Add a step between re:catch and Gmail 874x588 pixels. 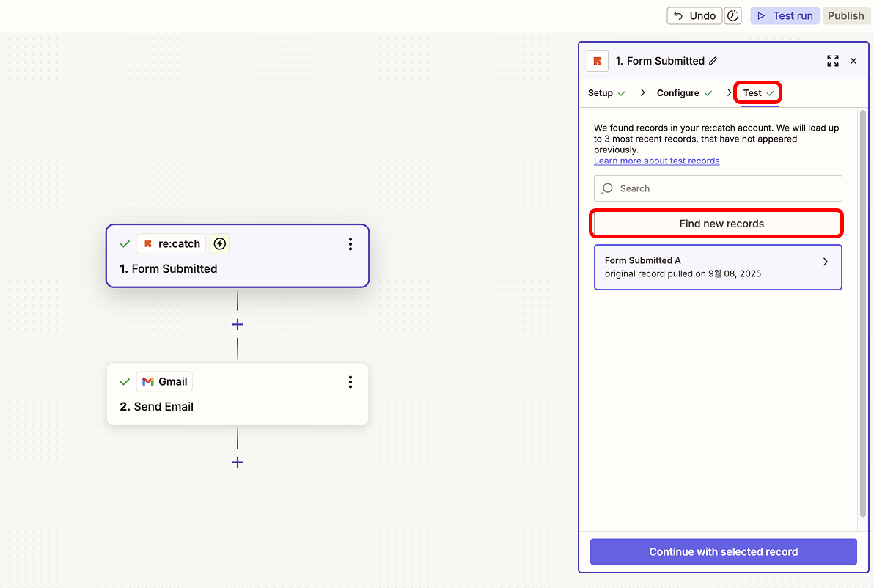tap(238, 325)
